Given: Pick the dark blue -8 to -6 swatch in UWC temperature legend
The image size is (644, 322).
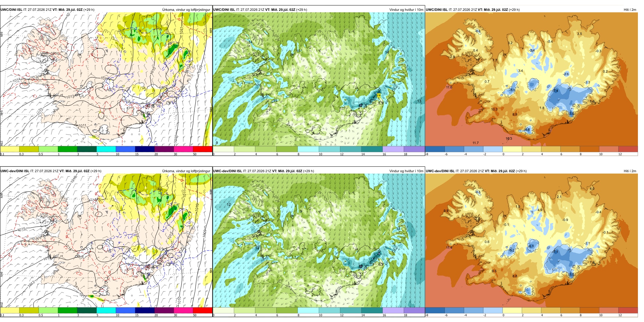Looking at the screenshot, I should [x=435, y=149].
